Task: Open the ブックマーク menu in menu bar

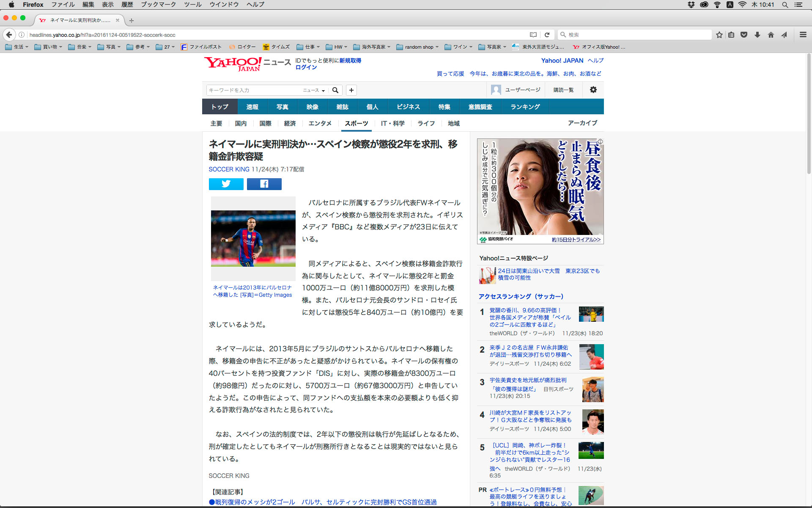Action: point(158,5)
